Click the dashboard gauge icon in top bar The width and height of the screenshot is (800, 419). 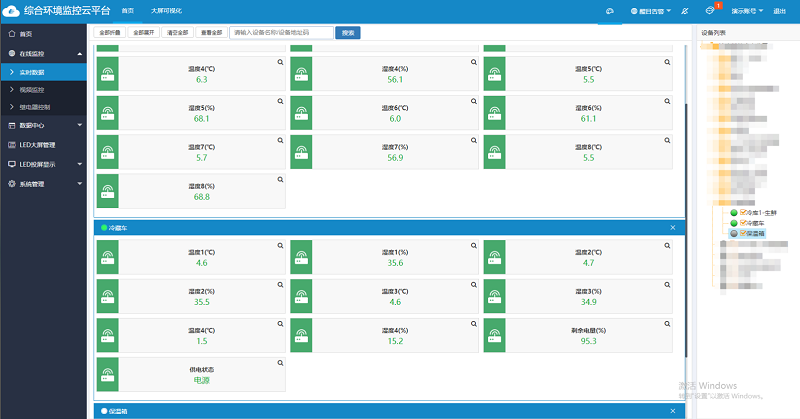pyautogui.click(x=610, y=10)
